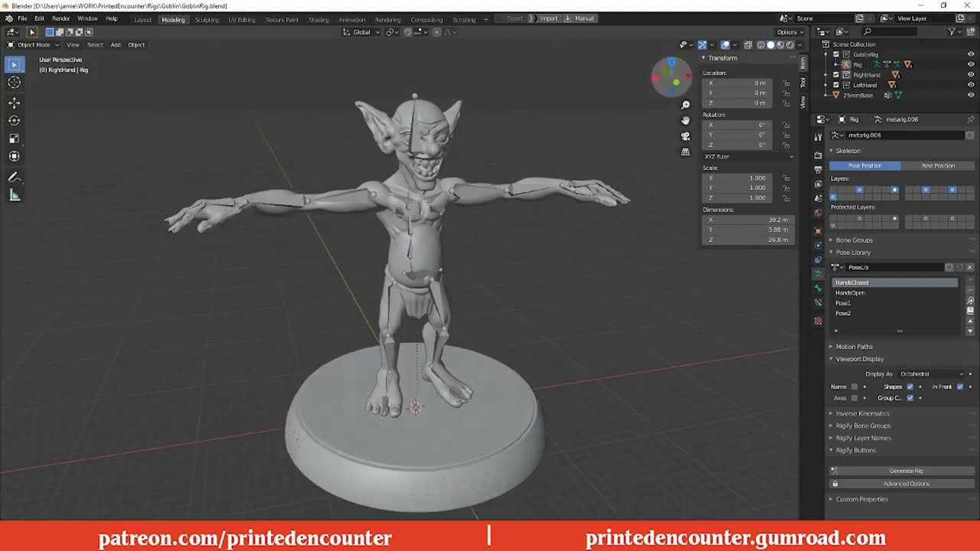Click the Blender logo menu icon
The width and height of the screenshot is (980, 551).
point(8,18)
